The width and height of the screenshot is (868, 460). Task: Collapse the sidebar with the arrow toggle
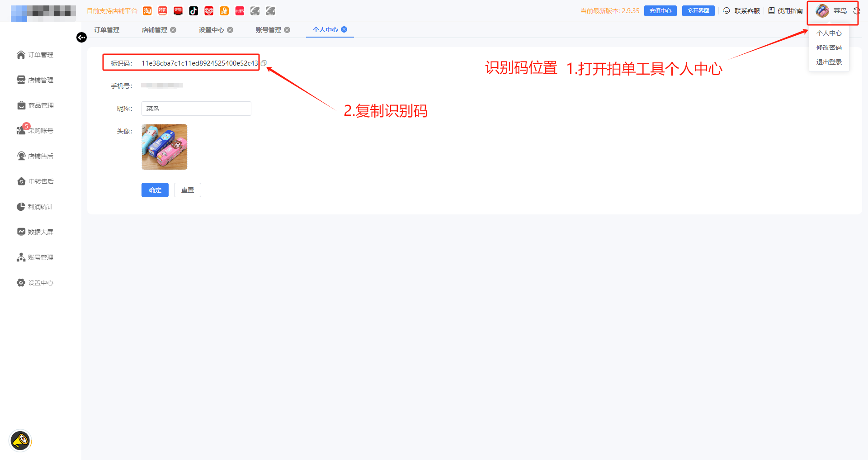pos(81,38)
